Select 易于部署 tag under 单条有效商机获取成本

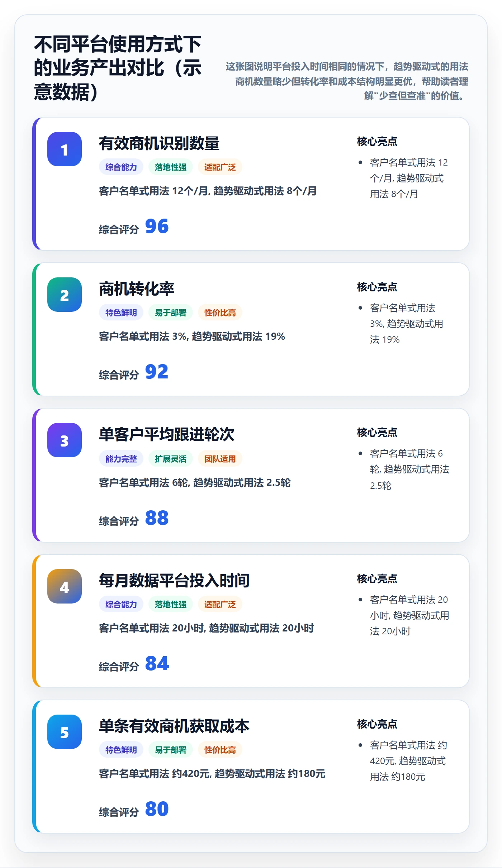(171, 750)
